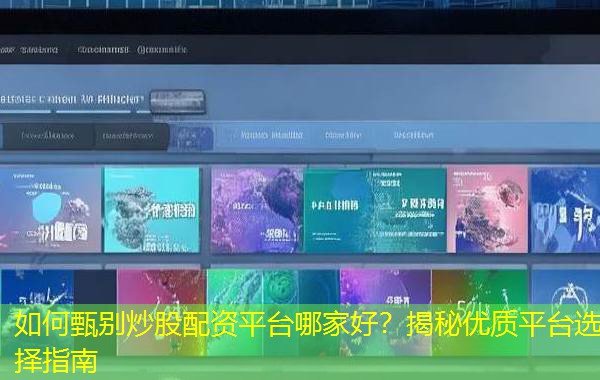Screen dimensions: 600x380
Task: Open the cyan card with stone bust
Action: [x=152, y=210]
